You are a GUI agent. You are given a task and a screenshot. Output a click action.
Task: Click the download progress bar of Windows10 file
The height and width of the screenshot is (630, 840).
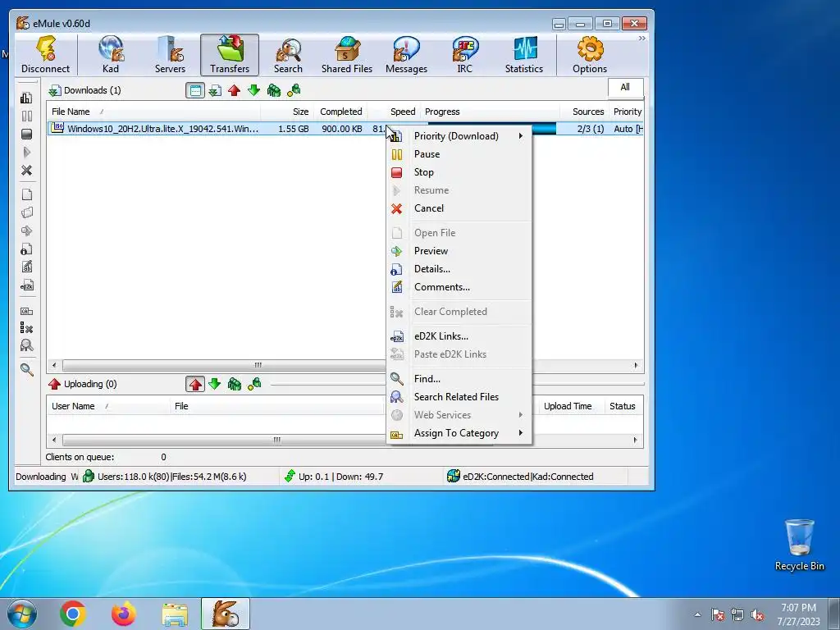[x=543, y=129]
